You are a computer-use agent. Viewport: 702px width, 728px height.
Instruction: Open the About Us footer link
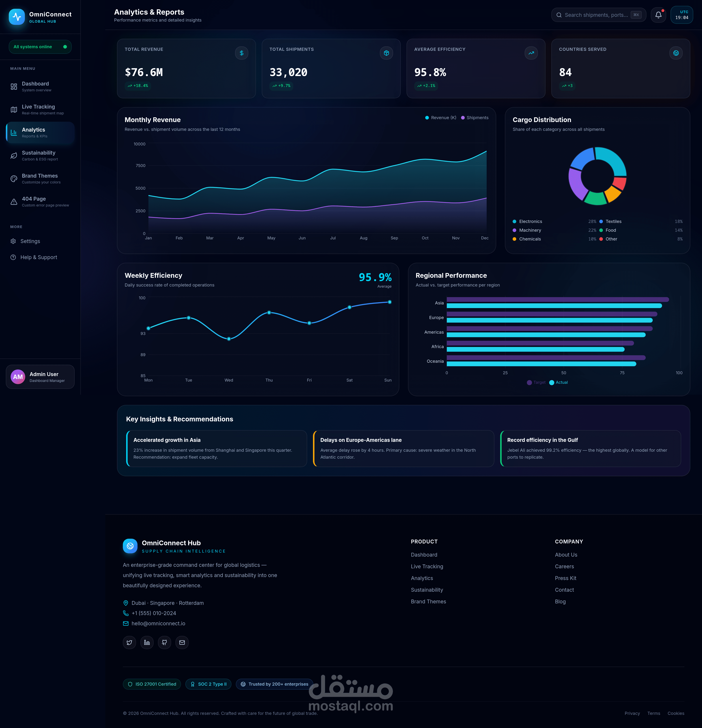tap(566, 555)
